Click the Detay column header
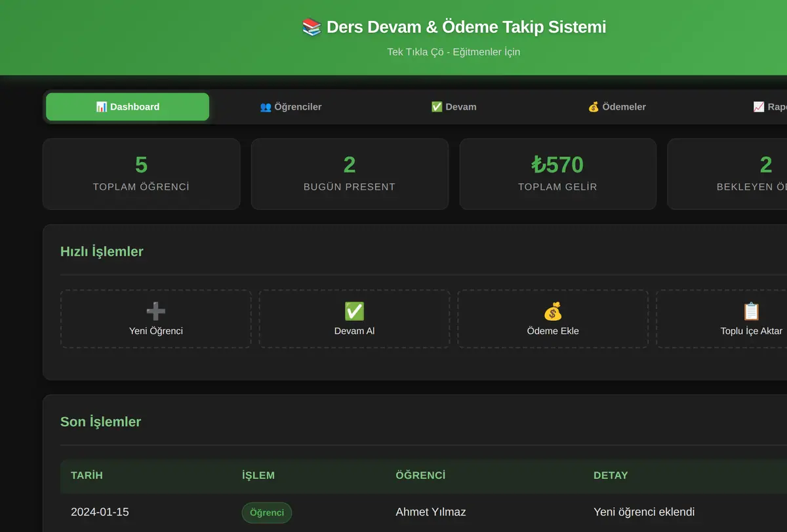787x532 pixels. (611, 476)
